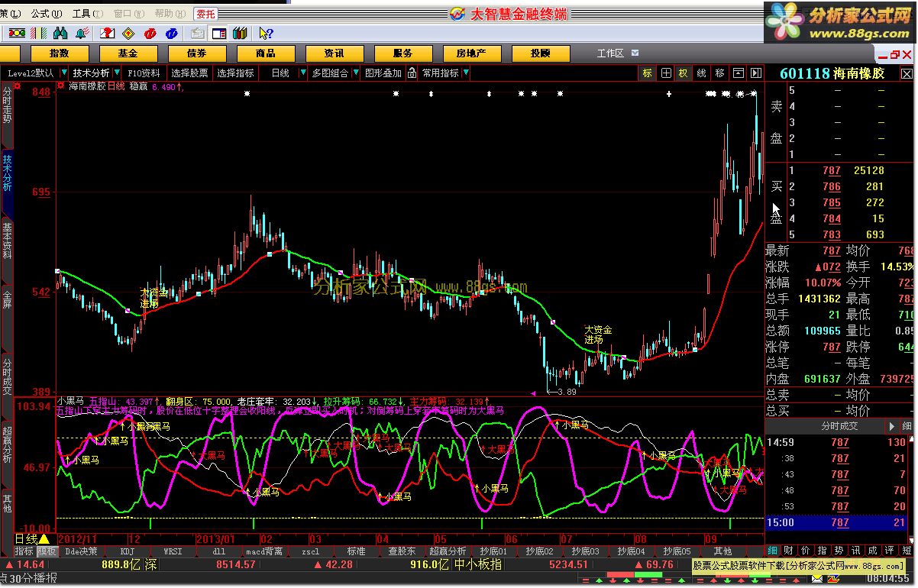Viewport: 918px width, 588px height.
Task: Click the crosshair grid chart icon
Action: pyautogui.click(x=666, y=73)
